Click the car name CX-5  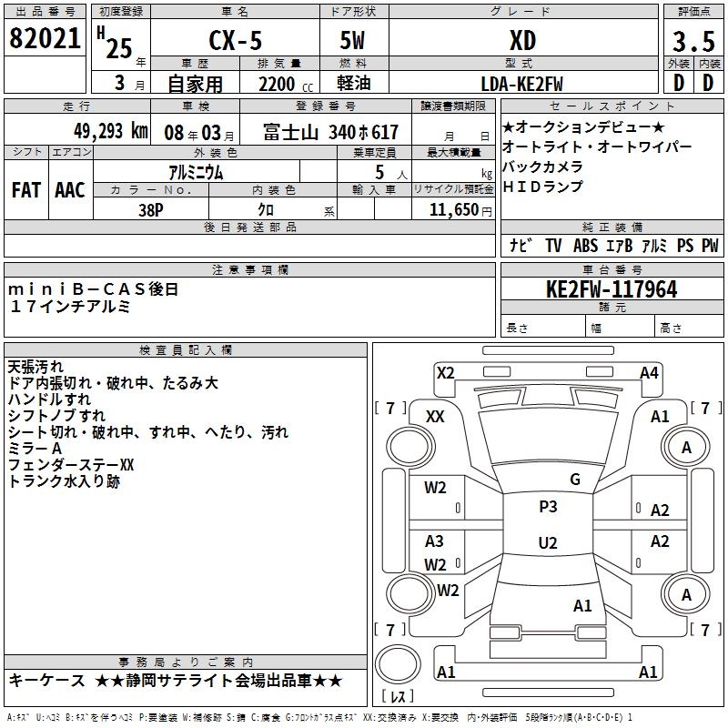tap(236, 40)
